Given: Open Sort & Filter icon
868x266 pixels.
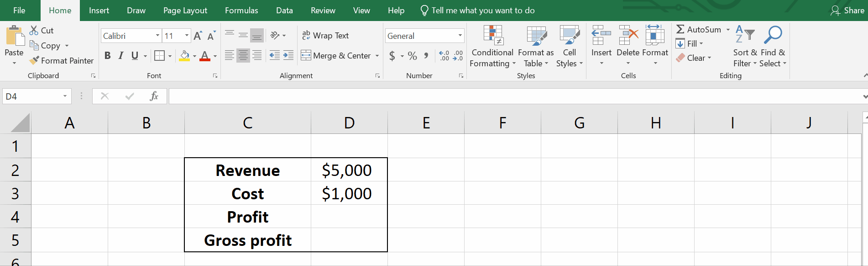Looking at the screenshot, I should (745, 35).
